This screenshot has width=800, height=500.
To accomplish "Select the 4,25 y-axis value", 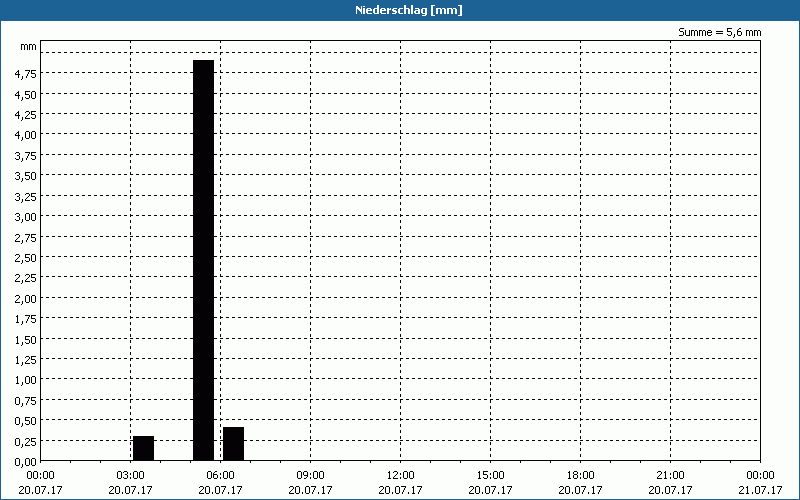I will [26, 115].
